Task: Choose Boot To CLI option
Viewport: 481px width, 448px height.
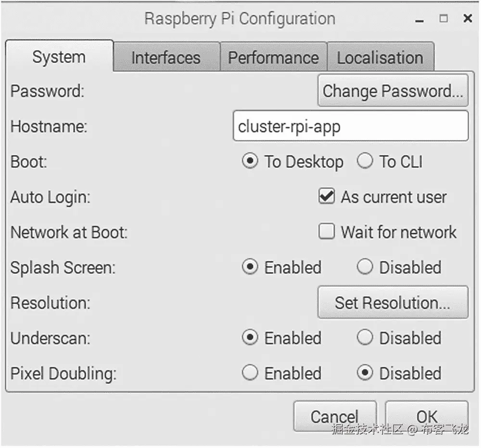Action: tap(365, 162)
